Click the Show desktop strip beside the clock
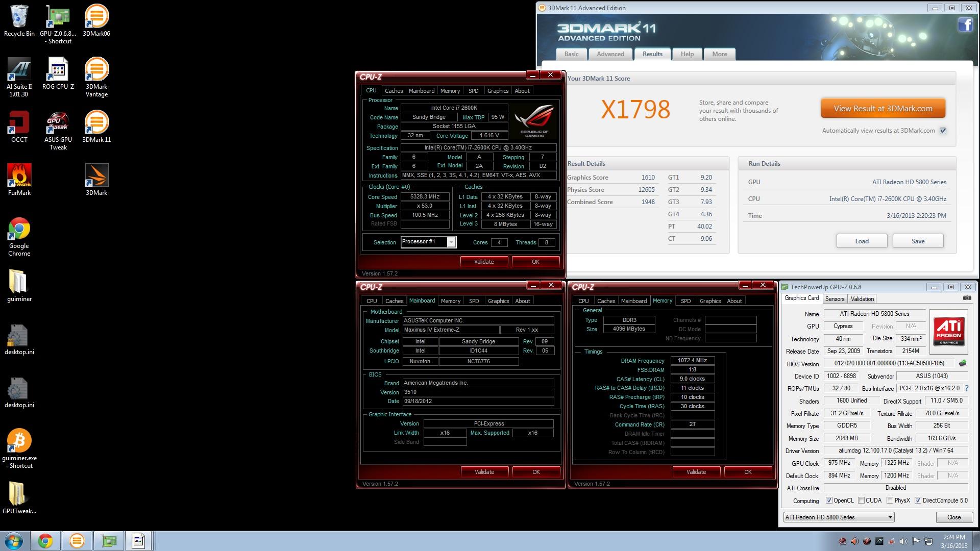 (976, 541)
